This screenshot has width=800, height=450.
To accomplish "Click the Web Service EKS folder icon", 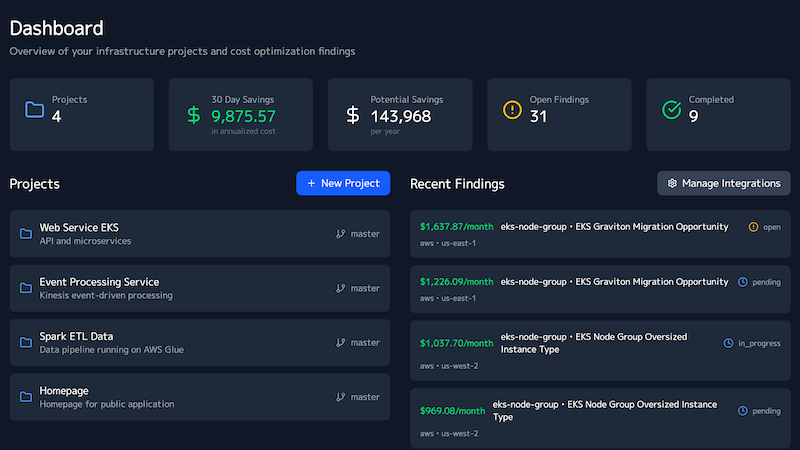I will point(26,234).
